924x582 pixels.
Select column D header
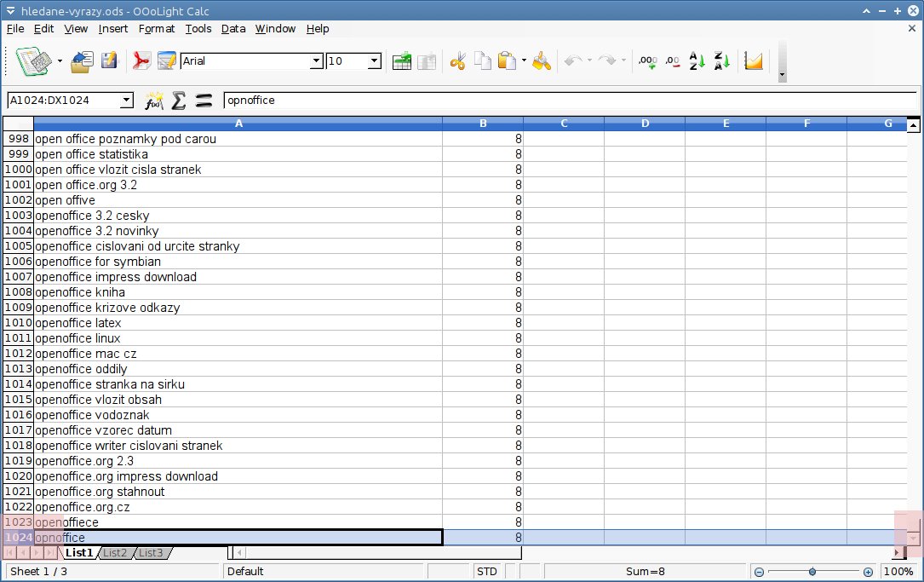(x=645, y=124)
